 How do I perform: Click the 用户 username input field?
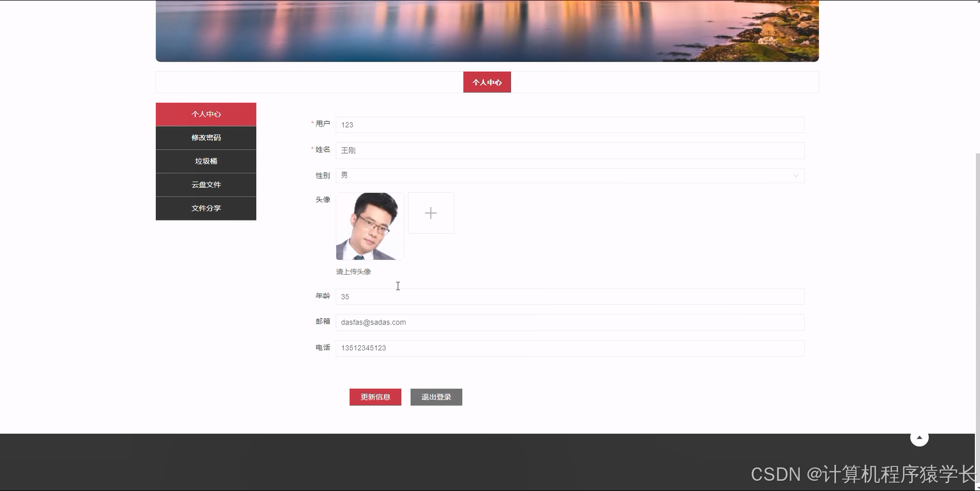(x=569, y=125)
